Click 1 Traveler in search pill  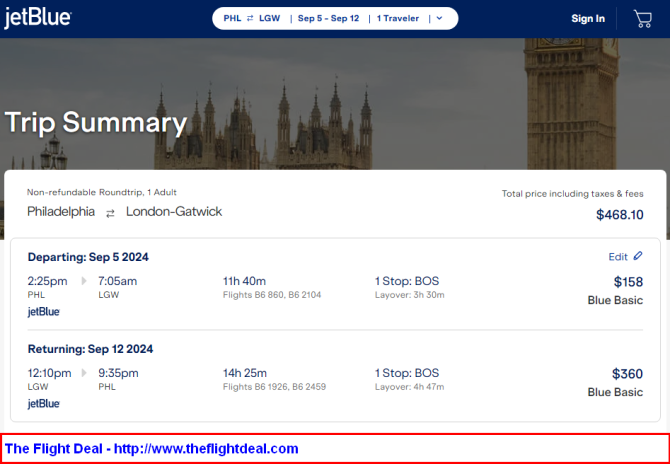397,18
